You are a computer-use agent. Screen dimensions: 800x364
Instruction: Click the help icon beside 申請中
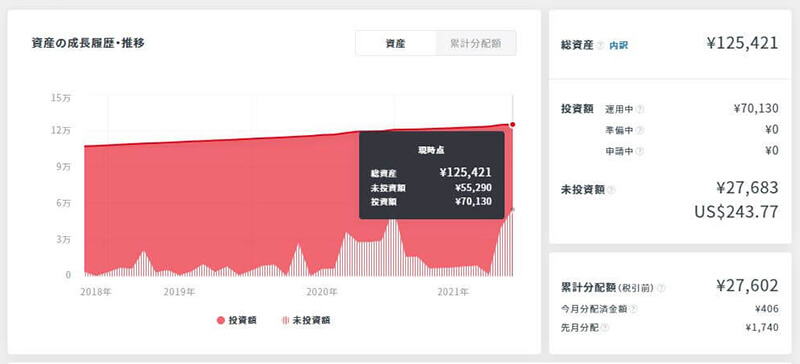click(640, 152)
